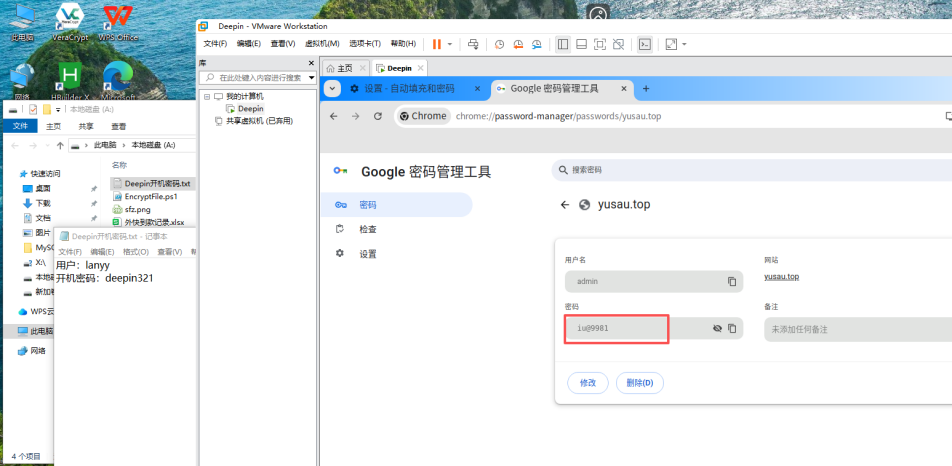Open 文件 tab in File Explorer

point(20,126)
